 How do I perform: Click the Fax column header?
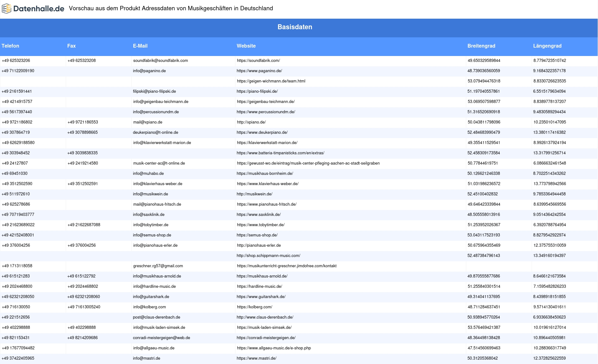(x=71, y=46)
